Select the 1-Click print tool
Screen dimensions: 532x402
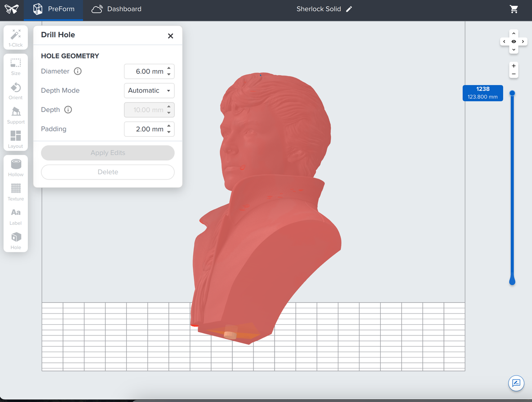15,38
